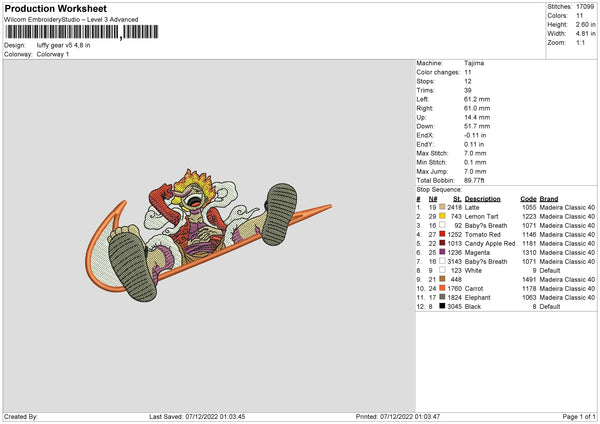This screenshot has width=600, height=424.
Task: Click the EndY value '0.11 in'
Action: [x=474, y=144]
